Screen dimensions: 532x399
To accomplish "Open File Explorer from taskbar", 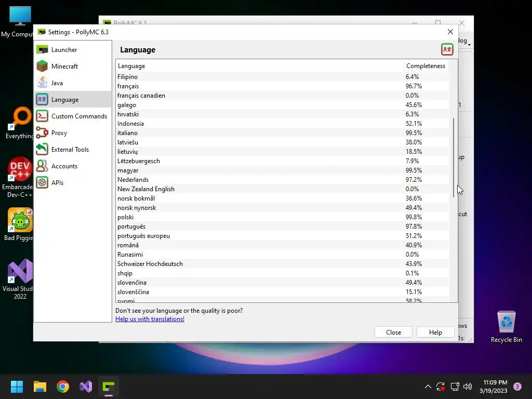I will coord(39,387).
